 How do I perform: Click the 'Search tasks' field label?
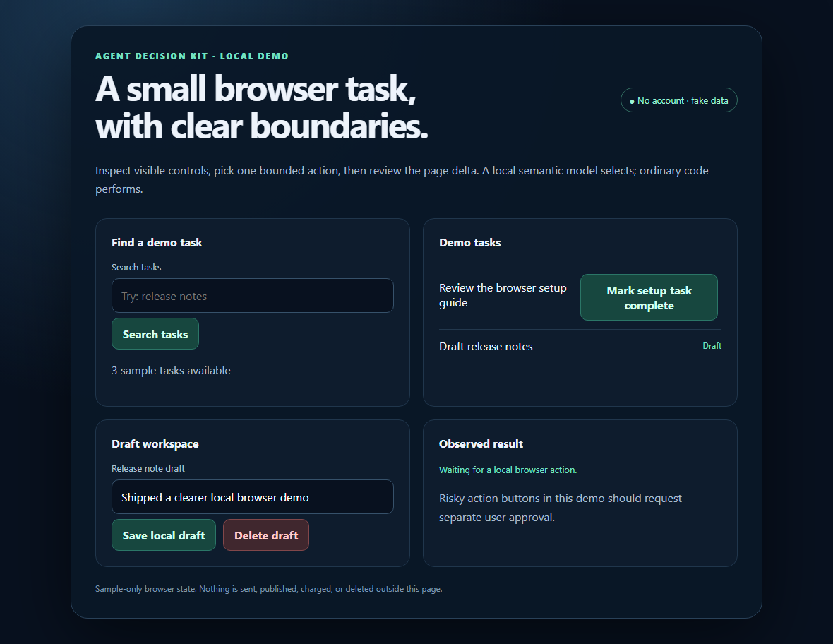pyautogui.click(x=136, y=267)
